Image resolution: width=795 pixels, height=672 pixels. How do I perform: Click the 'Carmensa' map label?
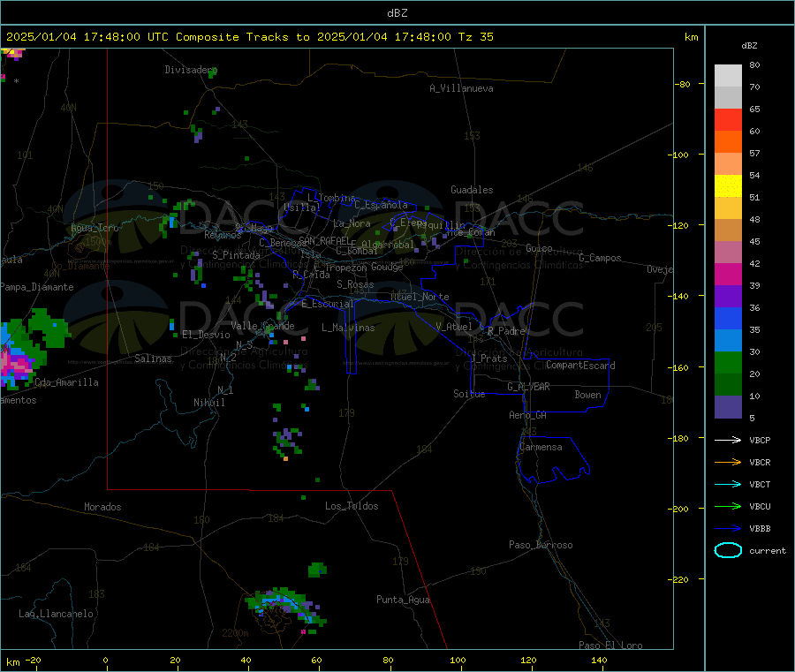pos(541,447)
